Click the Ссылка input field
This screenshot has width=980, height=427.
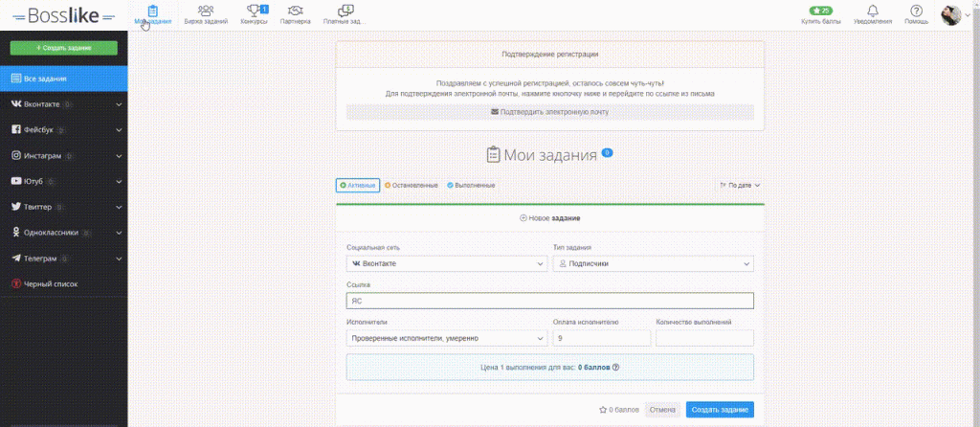(550, 301)
